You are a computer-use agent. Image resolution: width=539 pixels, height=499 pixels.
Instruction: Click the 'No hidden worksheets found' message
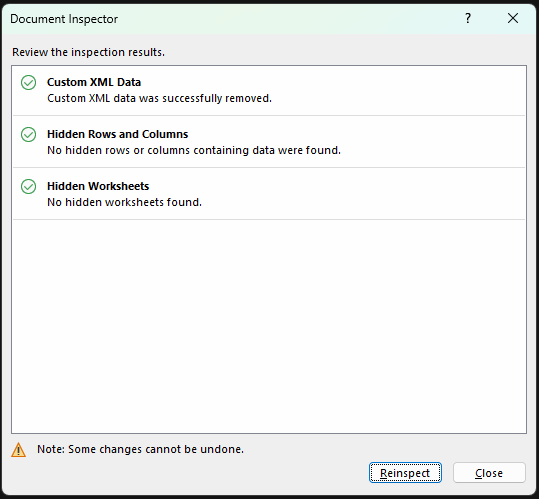tap(124, 202)
